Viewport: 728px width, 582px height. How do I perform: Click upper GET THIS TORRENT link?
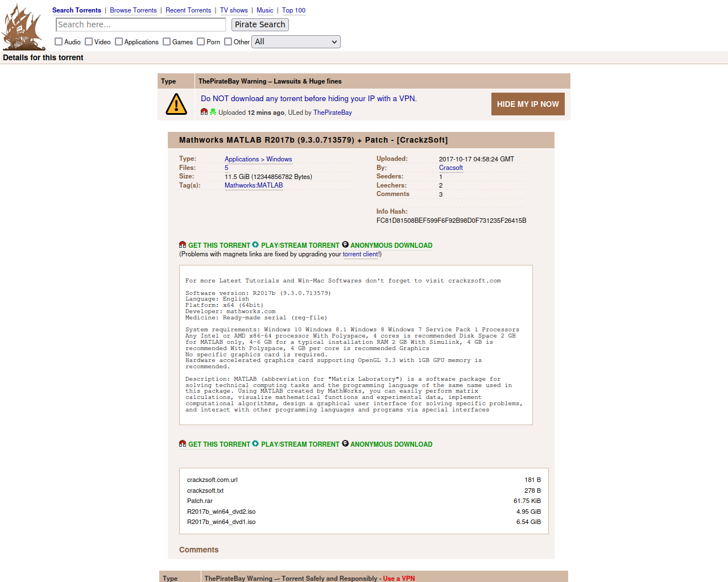coord(219,246)
